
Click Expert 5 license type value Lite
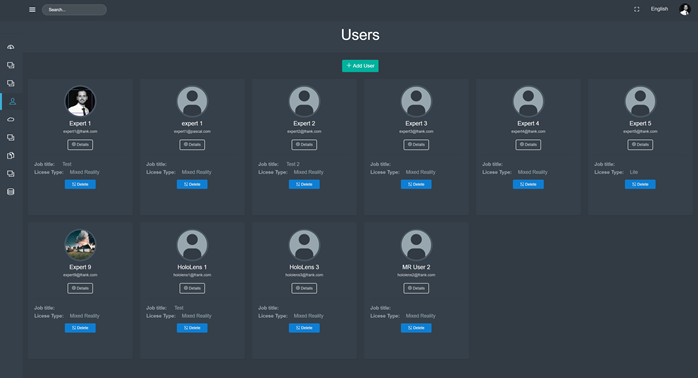[634, 172]
